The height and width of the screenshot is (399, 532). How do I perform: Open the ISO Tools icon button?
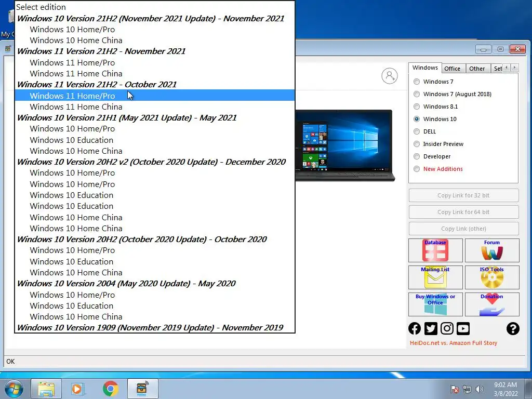tap(492, 277)
